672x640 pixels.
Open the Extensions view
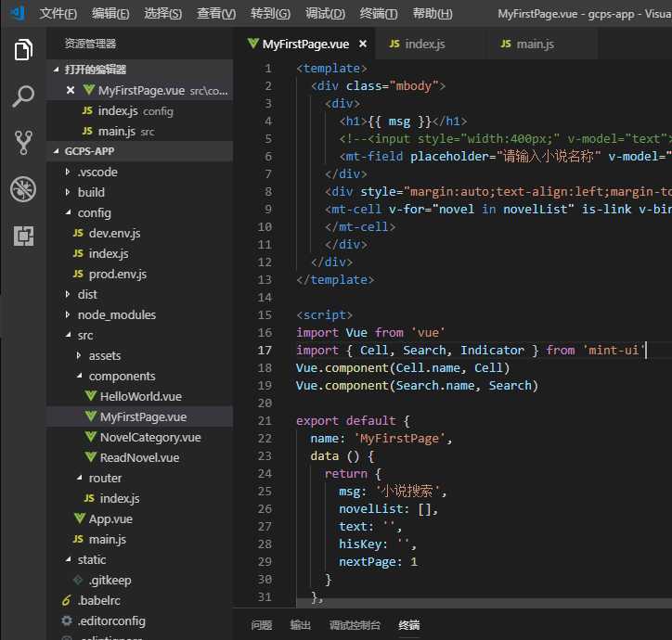[23, 236]
